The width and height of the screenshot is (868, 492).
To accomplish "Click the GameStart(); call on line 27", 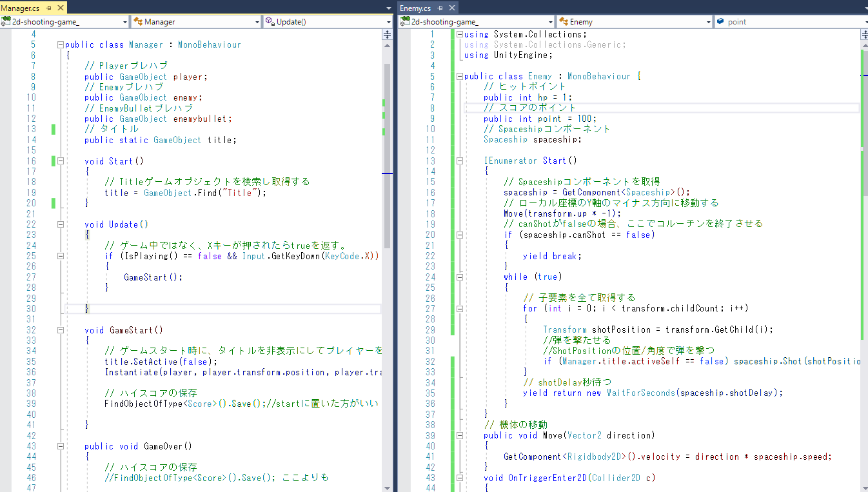I will (153, 277).
